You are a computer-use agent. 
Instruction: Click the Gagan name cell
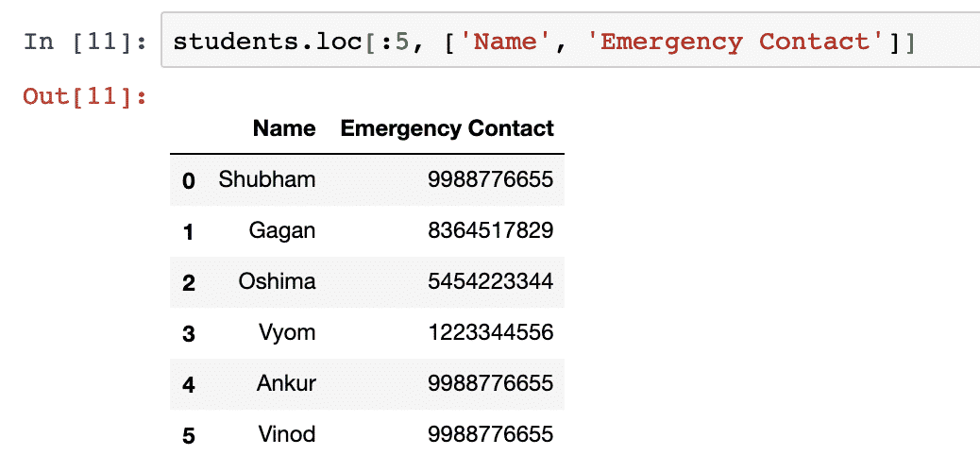pyautogui.click(x=282, y=231)
